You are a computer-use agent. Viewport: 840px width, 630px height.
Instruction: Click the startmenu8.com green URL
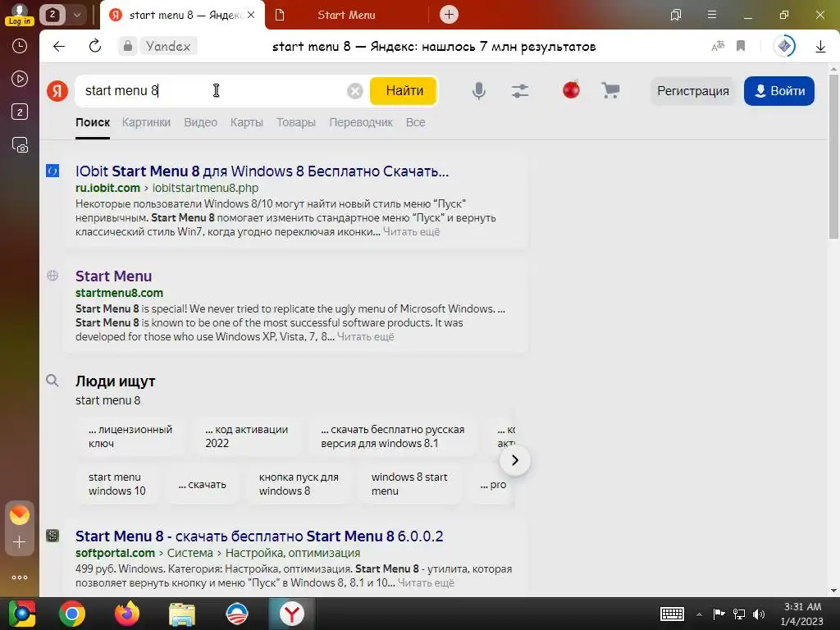(119, 293)
